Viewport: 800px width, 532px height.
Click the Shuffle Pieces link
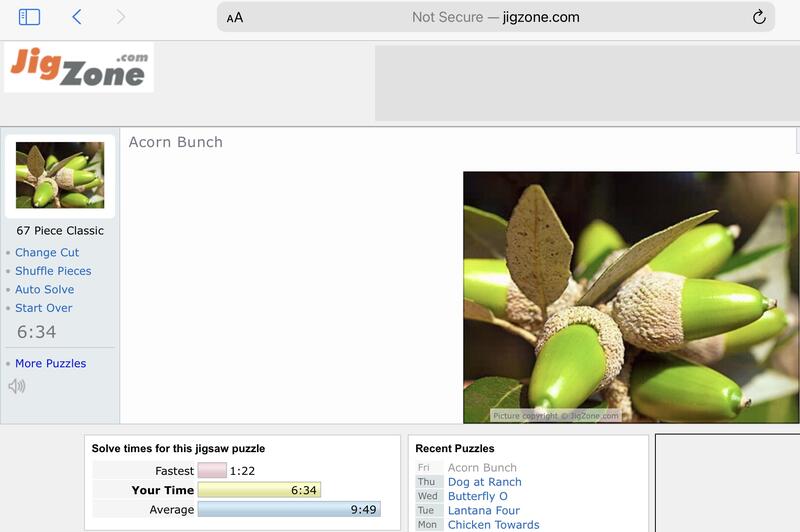tap(53, 271)
